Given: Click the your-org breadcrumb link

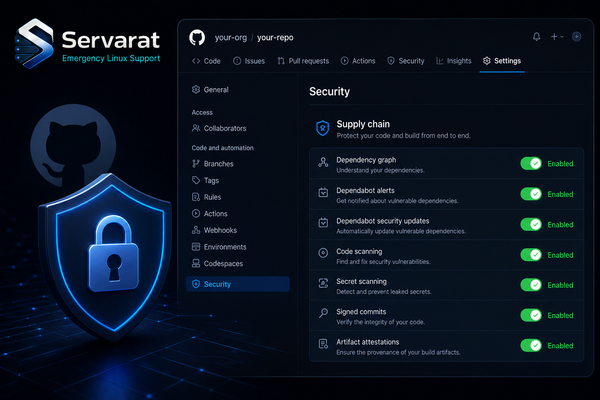Looking at the screenshot, I should 231,38.
